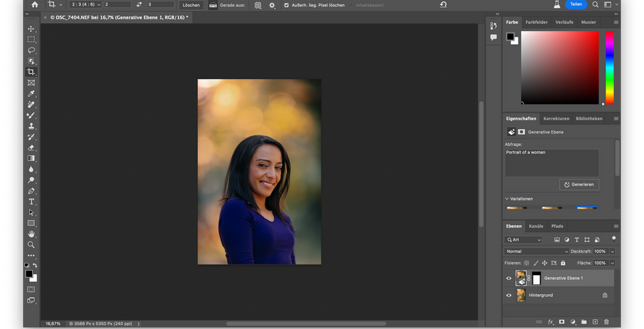The width and height of the screenshot is (644, 329).
Task: Hide the Hintergrund layer
Action: [x=509, y=295]
